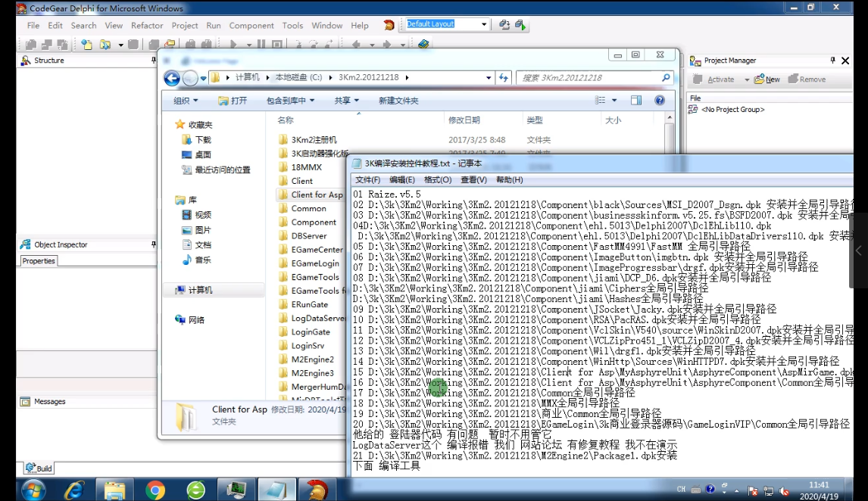Image resolution: width=868 pixels, height=501 pixels.
Task: Click the Delphi helmet icon beside Help menu
Action: pos(389,25)
